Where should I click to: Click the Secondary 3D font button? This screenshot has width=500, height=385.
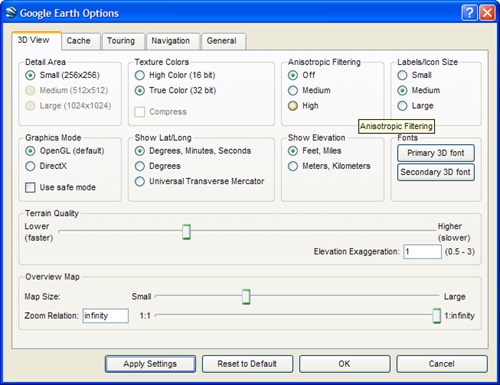436,172
